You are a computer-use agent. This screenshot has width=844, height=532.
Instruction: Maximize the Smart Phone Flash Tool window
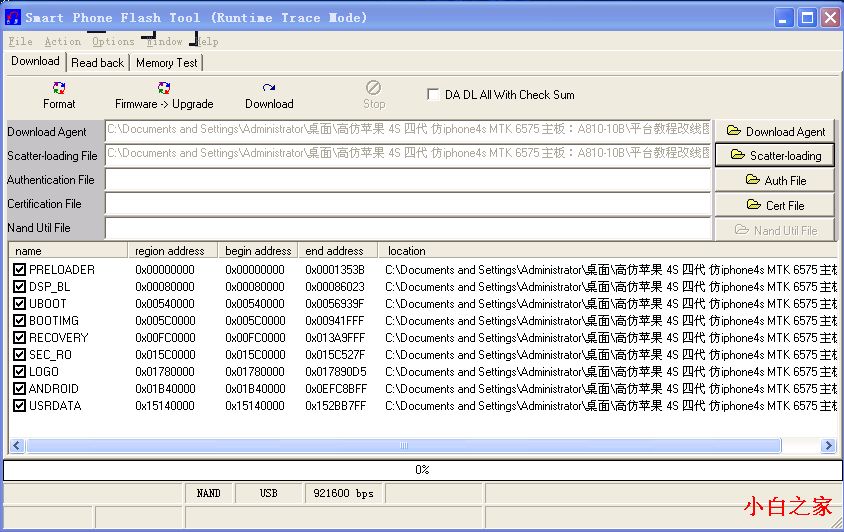point(807,18)
